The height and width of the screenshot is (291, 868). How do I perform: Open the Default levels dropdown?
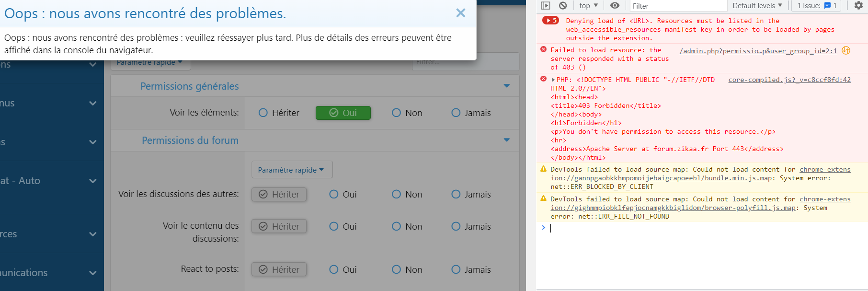pyautogui.click(x=757, y=6)
